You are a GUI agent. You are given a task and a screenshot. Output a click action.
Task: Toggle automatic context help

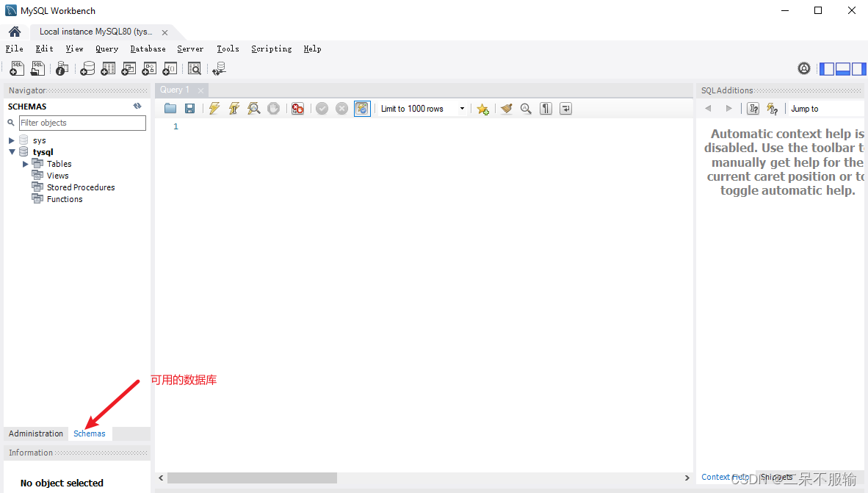coord(773,109)
